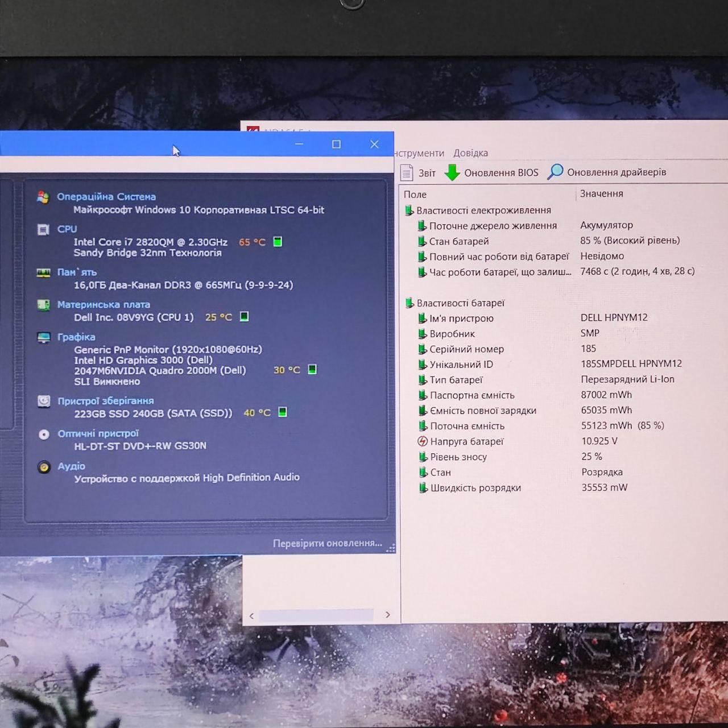Open the CPU section link in Speccy
This screenshot has width=728, height=728.
(67, 229)
